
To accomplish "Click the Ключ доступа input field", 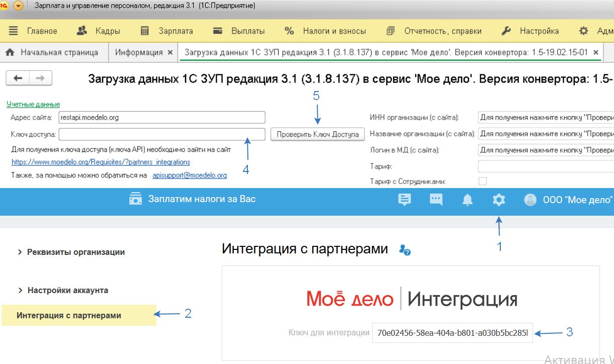I will [161, 134].
